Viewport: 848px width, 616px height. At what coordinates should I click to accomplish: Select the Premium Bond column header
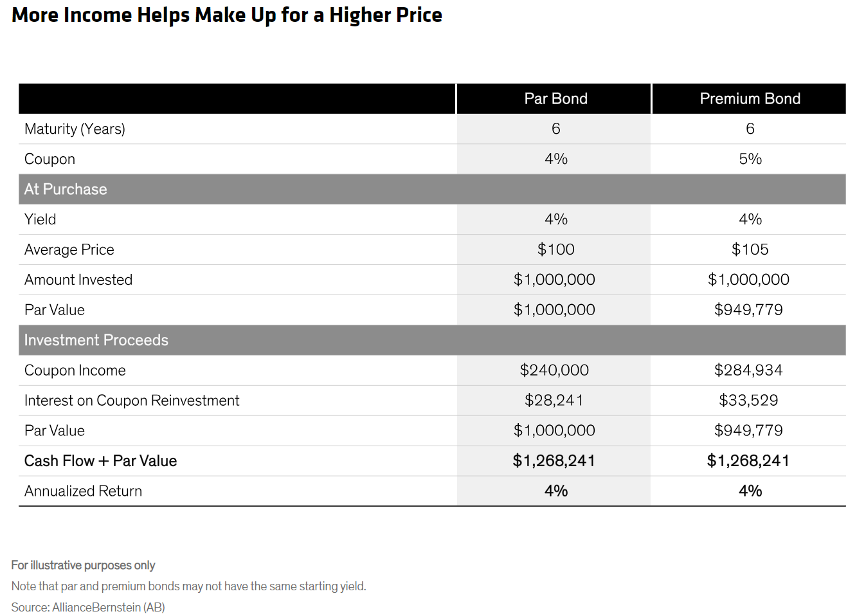(750, 98)
